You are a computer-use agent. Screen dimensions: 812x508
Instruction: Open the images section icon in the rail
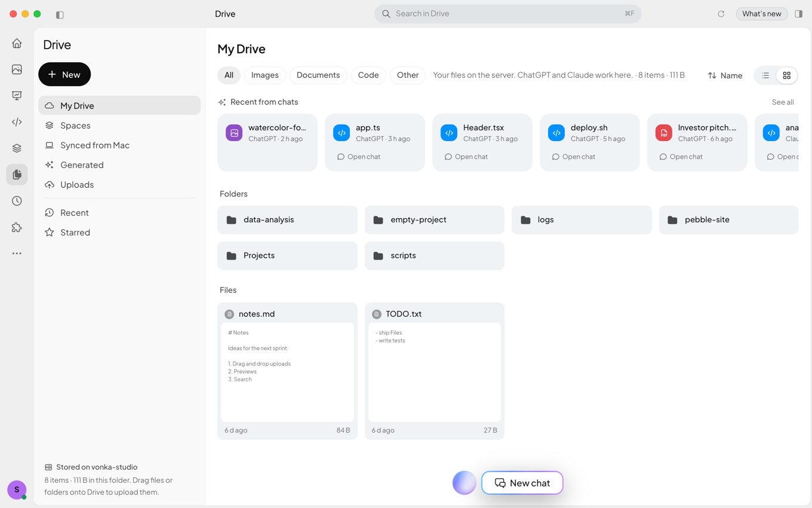(x=17, y=69)
